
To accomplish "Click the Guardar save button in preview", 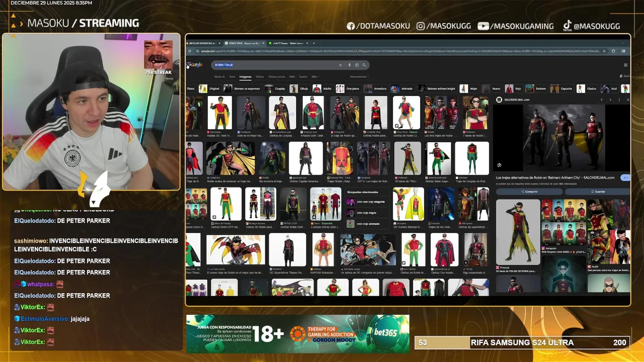I will coord(598,192).
